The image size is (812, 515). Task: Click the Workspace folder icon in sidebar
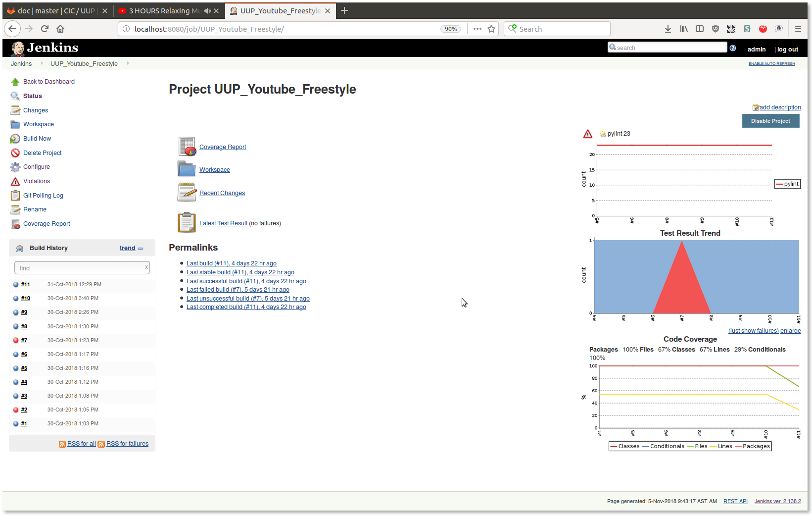pyautogui.click(x=15, y=124)
